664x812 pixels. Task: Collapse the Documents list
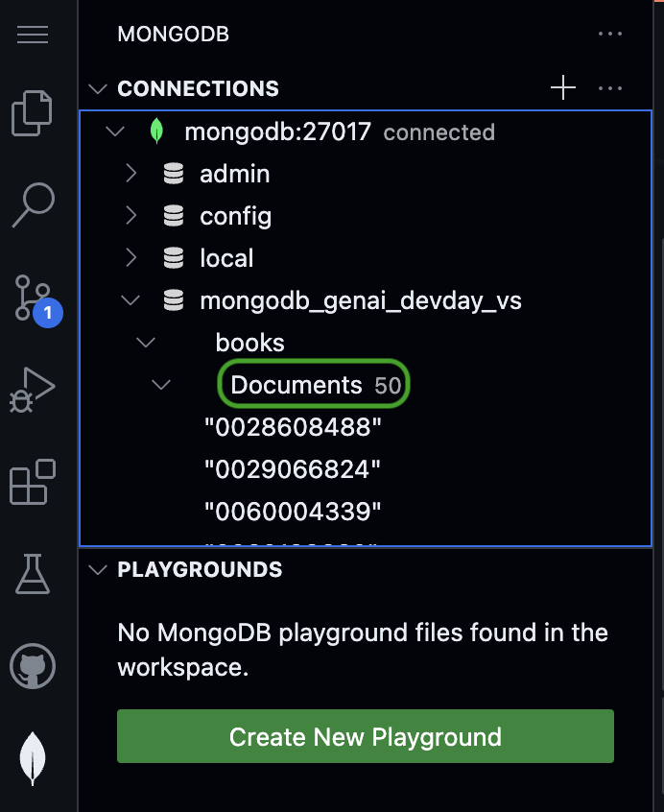point(161,385)
